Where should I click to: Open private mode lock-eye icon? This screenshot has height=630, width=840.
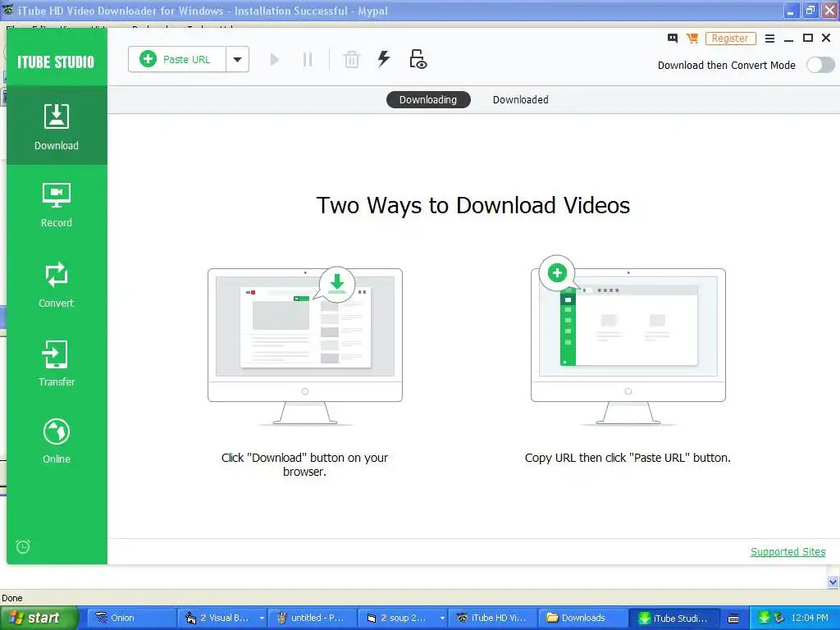coord(418,59)
